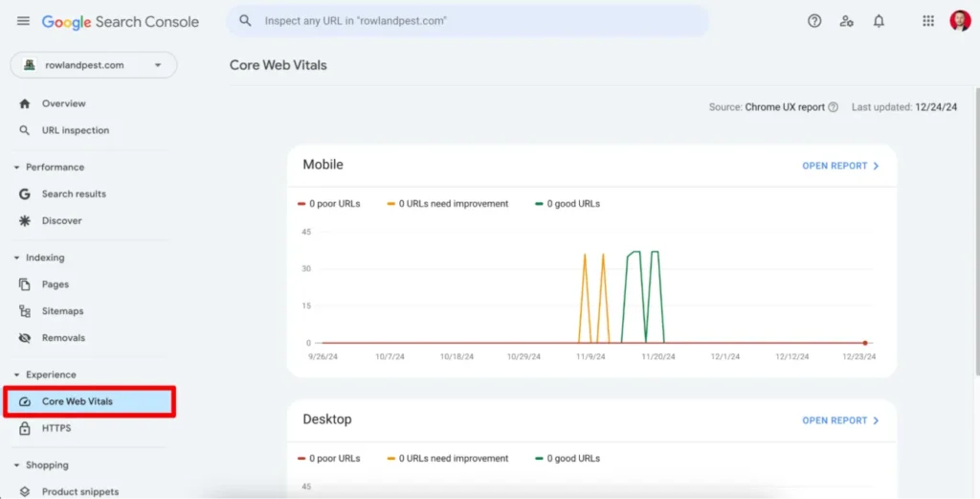The width and height of the screenshot is (980, 499).
Task: Open the user settings people icon
Action: pos(846,21)
